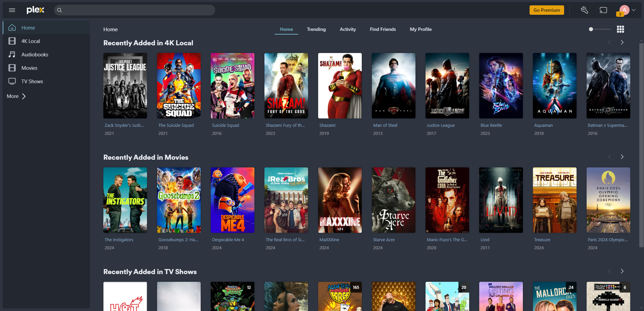The height and width of the screenshot is (311, 644).
Task: Open the Despicable Me 4 poster
Action: [233, 200]
